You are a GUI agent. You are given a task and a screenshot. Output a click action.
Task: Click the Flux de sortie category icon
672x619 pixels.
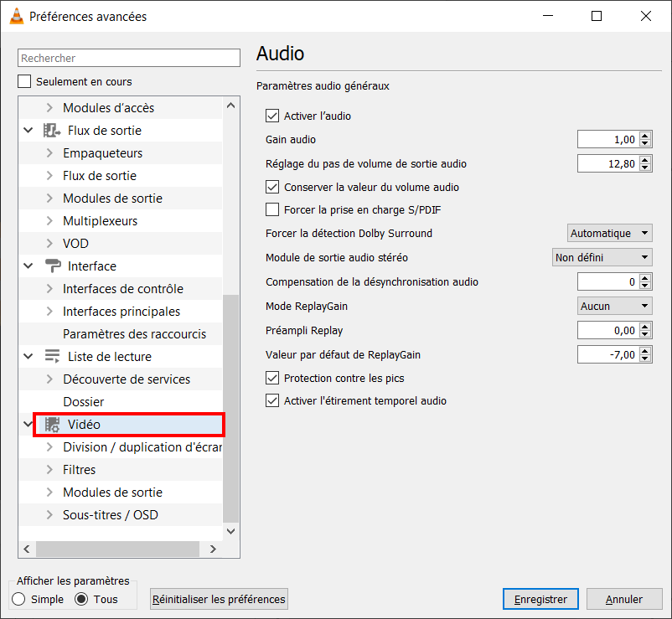tap(52, 130)
